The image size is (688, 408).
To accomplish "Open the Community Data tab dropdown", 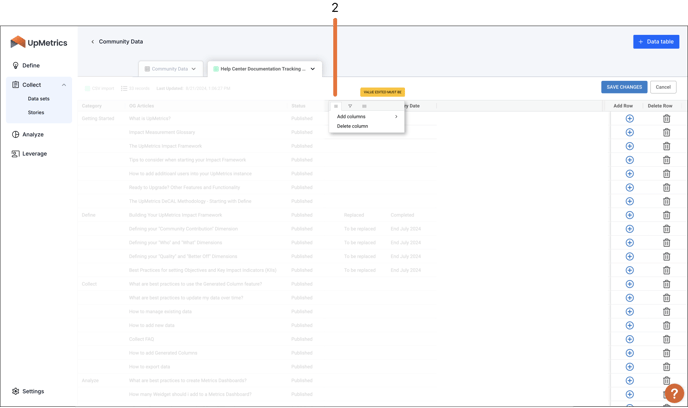I will point(194,69).
